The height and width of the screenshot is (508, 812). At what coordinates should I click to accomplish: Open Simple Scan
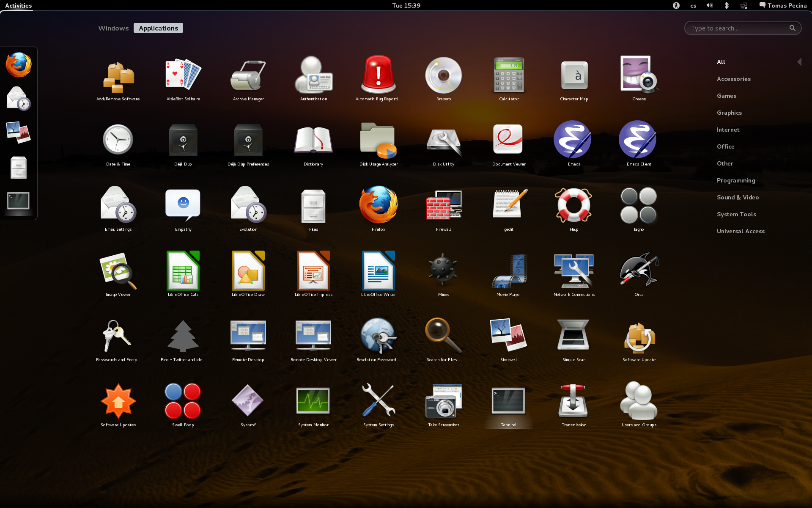(x=574, y=340)
